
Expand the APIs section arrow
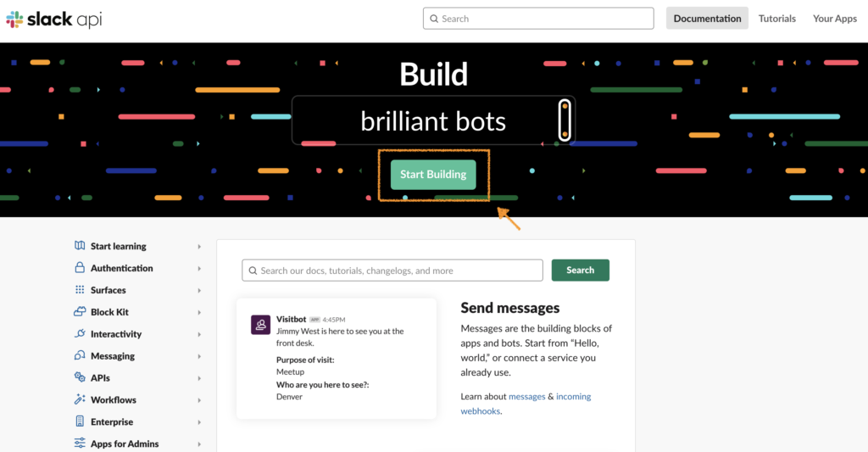pyautogui.click(x=199, y=378)
